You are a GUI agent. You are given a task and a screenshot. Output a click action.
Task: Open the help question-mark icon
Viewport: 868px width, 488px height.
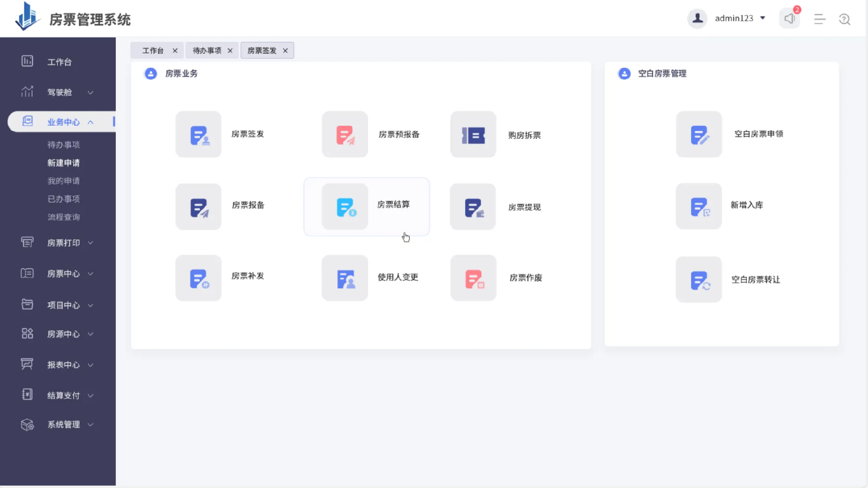click(844, 19)
